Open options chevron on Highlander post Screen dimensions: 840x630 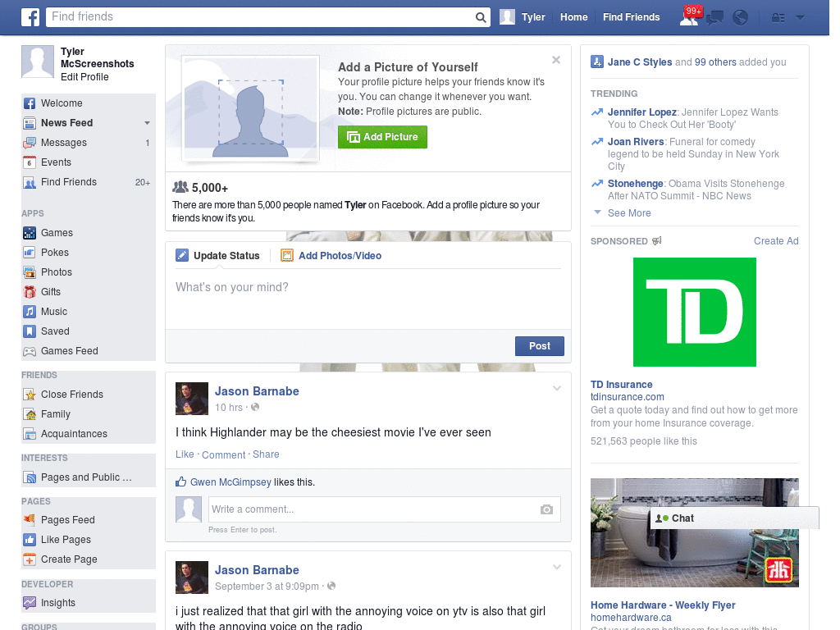(x=557, y=388)
